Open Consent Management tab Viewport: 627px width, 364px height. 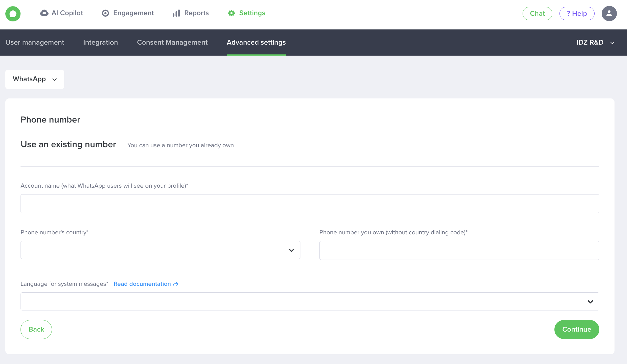tap(172, 43)
